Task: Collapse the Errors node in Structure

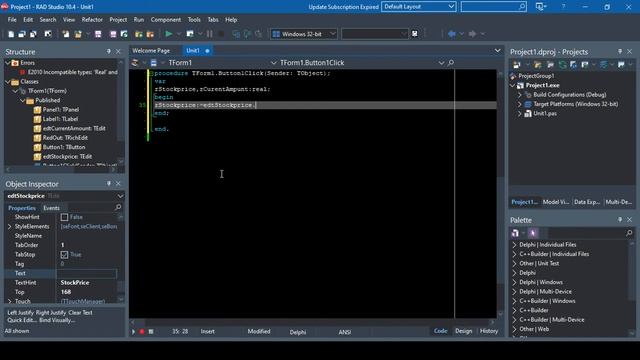Action: (8, 63)
